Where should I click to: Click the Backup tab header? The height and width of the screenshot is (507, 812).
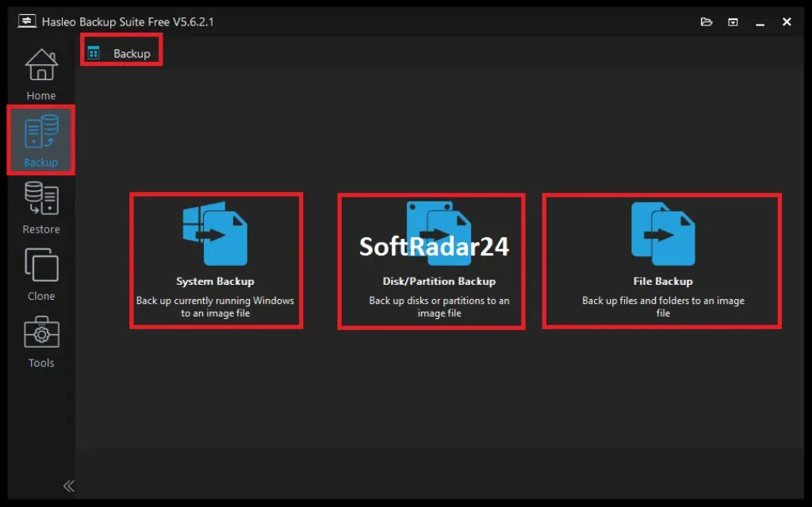point(121,53)
